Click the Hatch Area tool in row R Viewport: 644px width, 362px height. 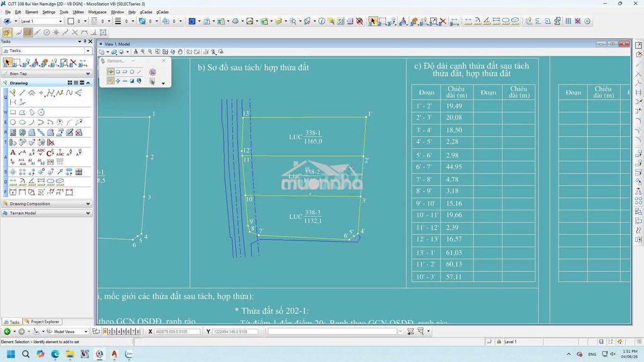(13, 132)
